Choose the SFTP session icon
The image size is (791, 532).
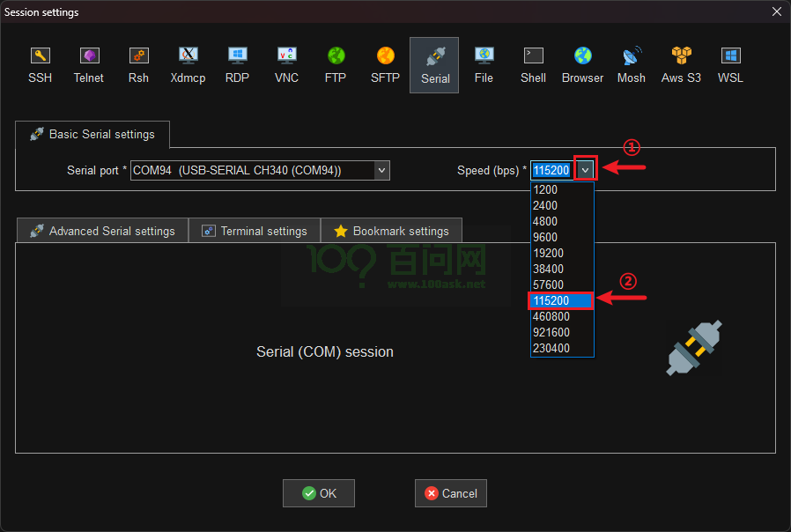(385, 64)
